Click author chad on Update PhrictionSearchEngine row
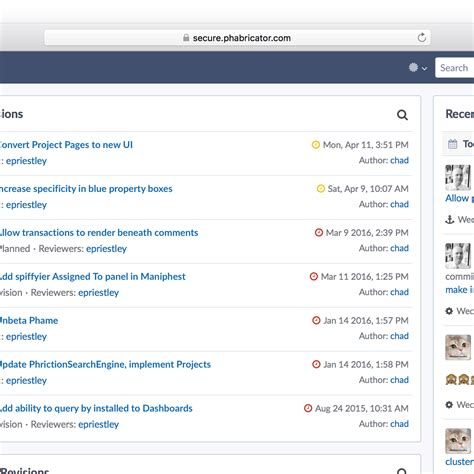474x474 pixels. 399,380
